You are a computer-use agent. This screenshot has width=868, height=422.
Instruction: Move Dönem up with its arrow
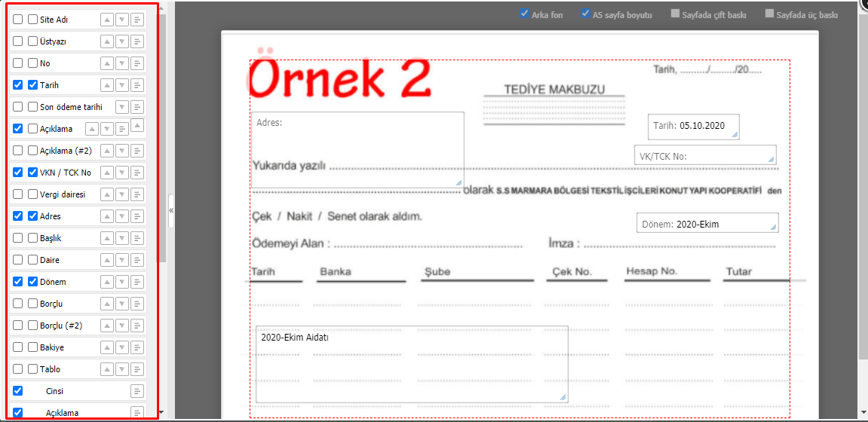107,282
